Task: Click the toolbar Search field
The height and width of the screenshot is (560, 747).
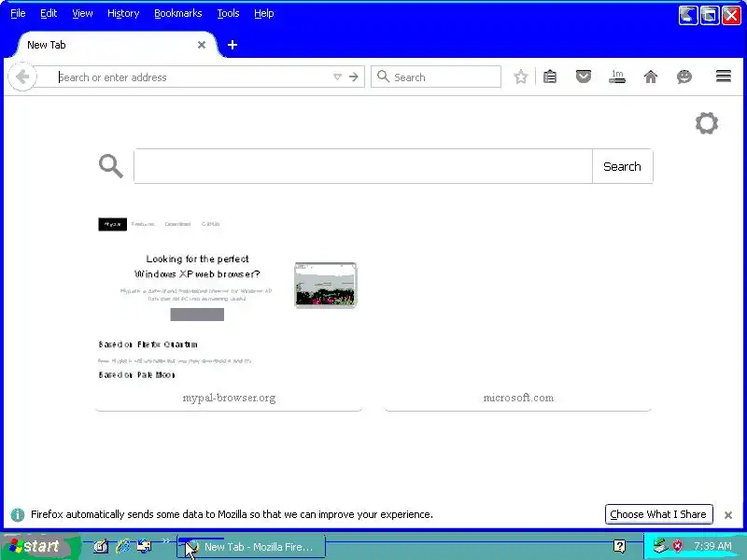Action: pyautogui.click(x=436, y=77)
